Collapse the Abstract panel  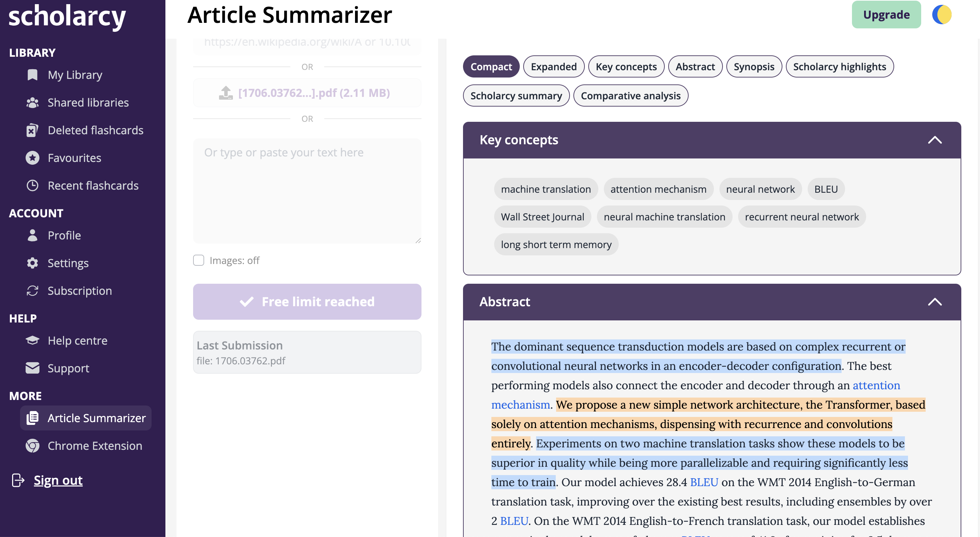click(934, 302)
